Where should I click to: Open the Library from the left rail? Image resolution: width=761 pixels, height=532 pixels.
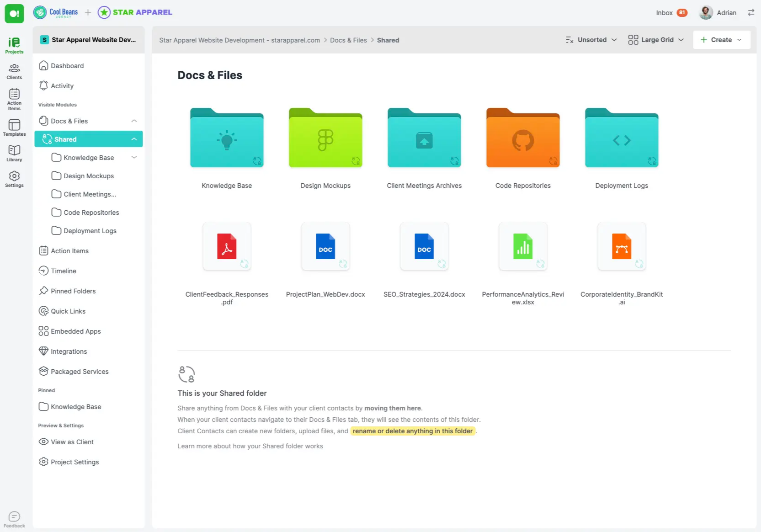pyautogui.click(x=14, y=153)
